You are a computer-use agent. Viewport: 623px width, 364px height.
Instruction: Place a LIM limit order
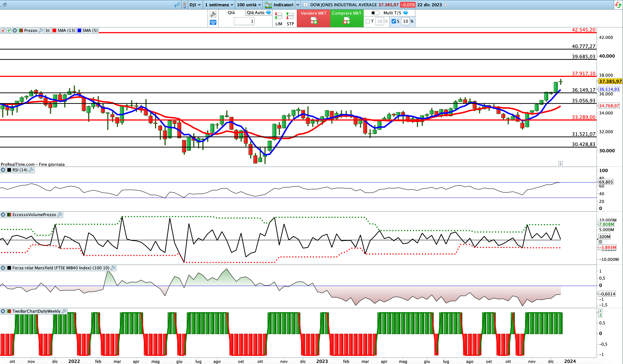[279, 19]
